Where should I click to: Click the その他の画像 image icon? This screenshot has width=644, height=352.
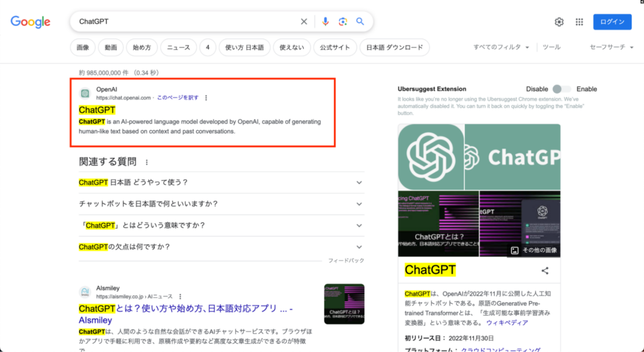point(514,251)
